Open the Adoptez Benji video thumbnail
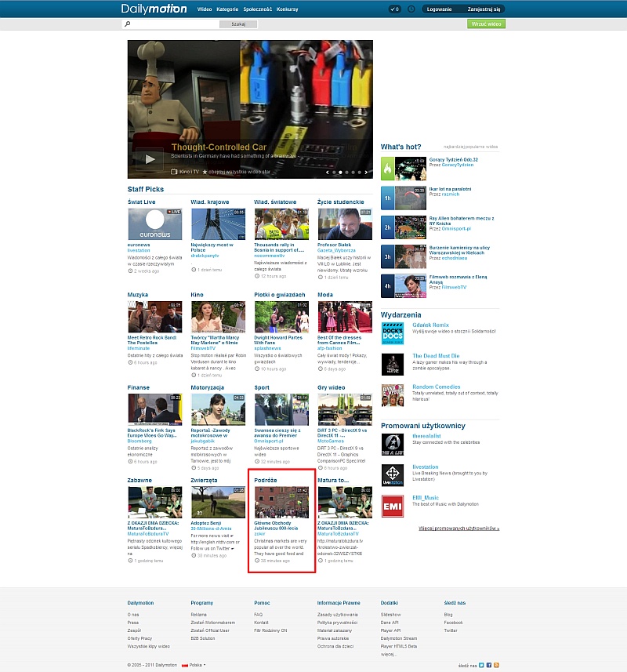 click(x=219, y=503)
